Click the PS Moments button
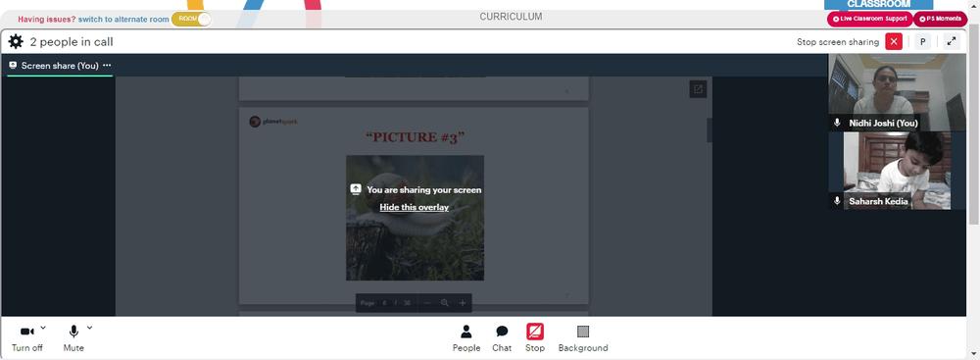The height and width of the screenshot is (360, 980). coord(940,19)
